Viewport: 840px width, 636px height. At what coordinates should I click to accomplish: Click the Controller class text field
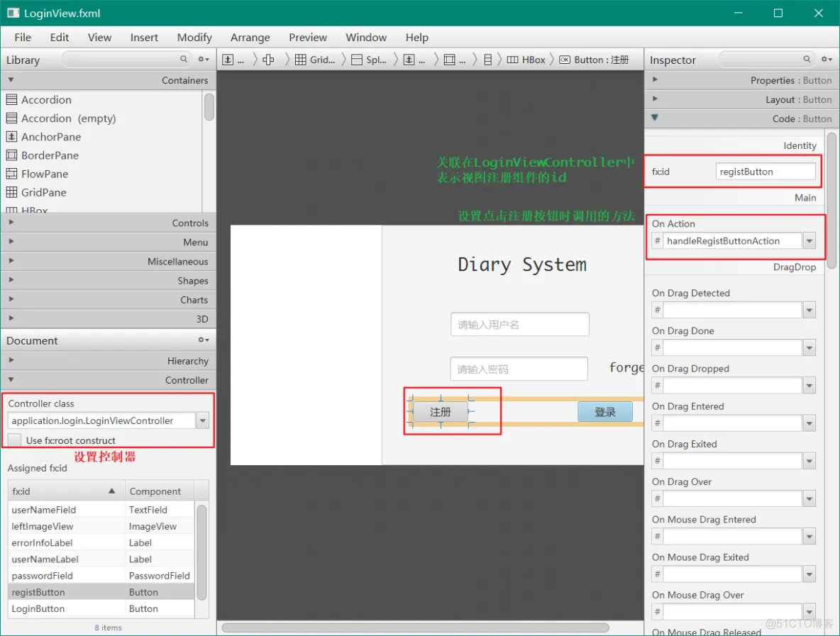pyautogui.click(x=101, y=420)
